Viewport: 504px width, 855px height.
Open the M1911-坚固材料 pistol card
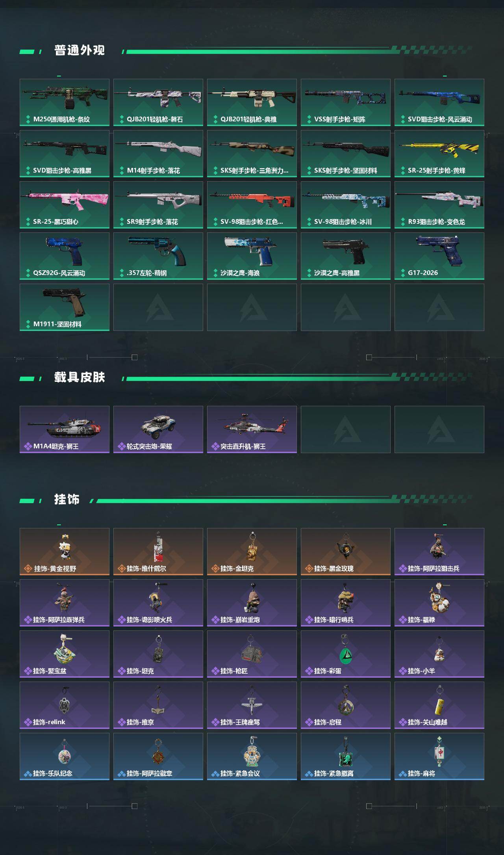[65, 307]
